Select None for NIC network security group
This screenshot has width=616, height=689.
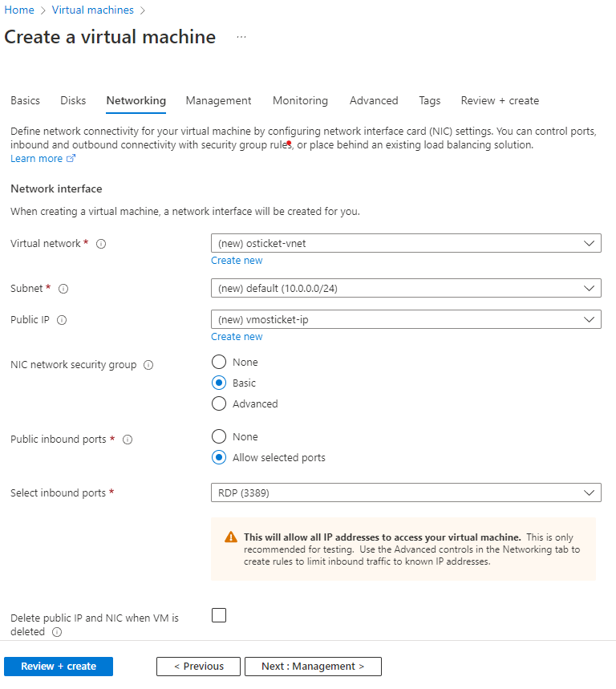219,363
